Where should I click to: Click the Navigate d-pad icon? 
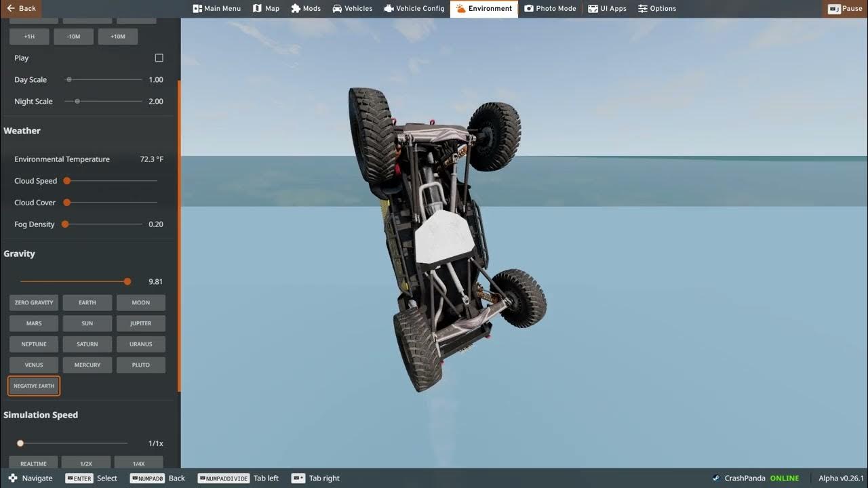click(13, 479)
